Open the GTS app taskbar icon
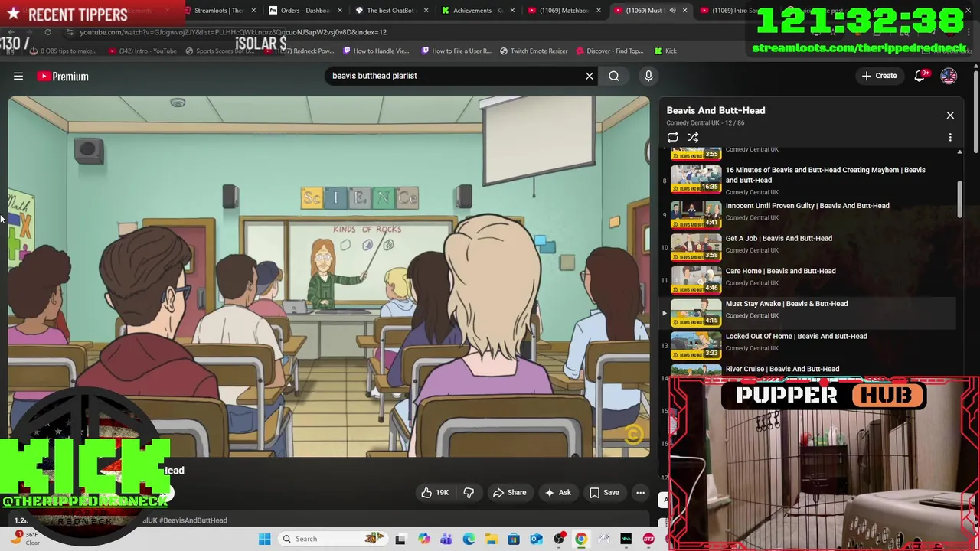Screen dimensions: 980x551 point(648,539)
